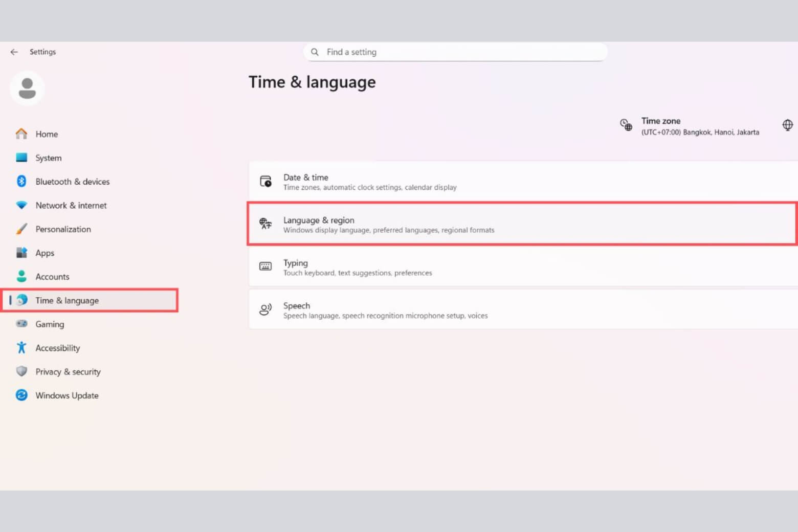Click the Speech microphone icon
The width and height of the screenshot is (798, 532).
pyautogui.click(x=265, y=309)
